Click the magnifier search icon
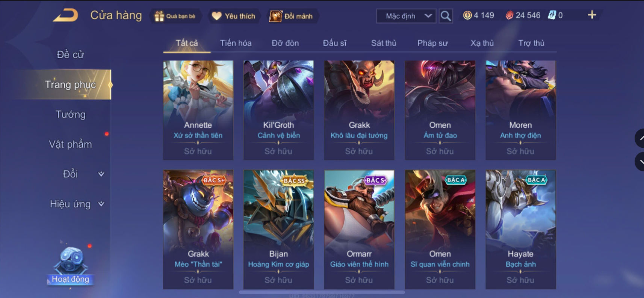The image size is (644, 298). click(446, 16)
